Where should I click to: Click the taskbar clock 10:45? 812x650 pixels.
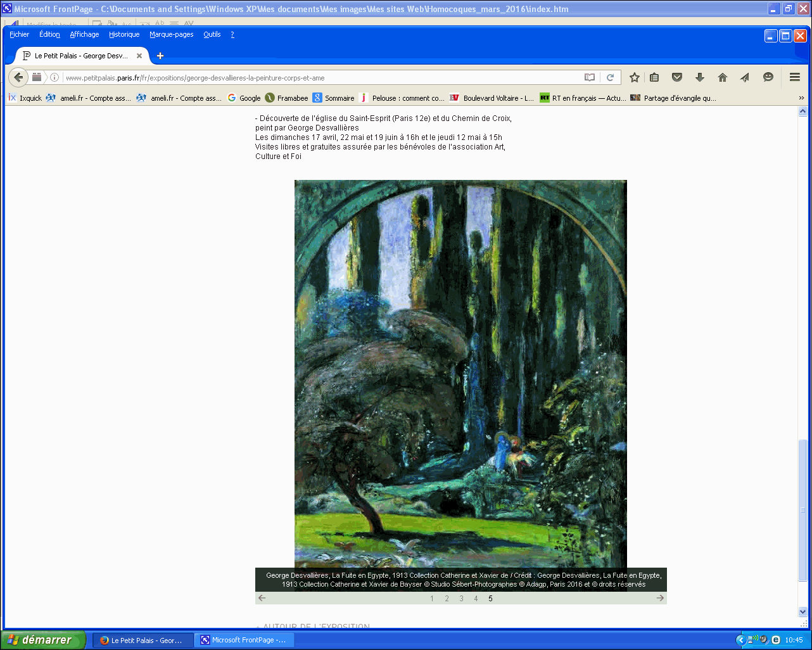click(x=794, y=640)
